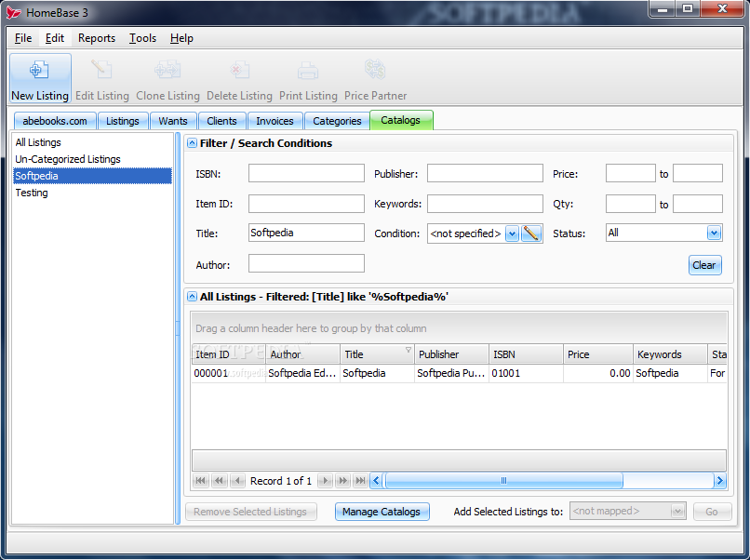Click the Publisher input field
The width and height of the screenshot is (750, 560).
tap(485, 173)
